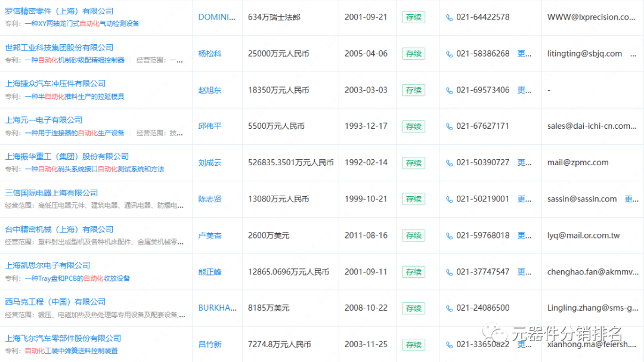Image resolution: width=644 pixels, height=362 pixels.
Task: Click phone icon next to 021-59768018
Action: tap(450, 236)
